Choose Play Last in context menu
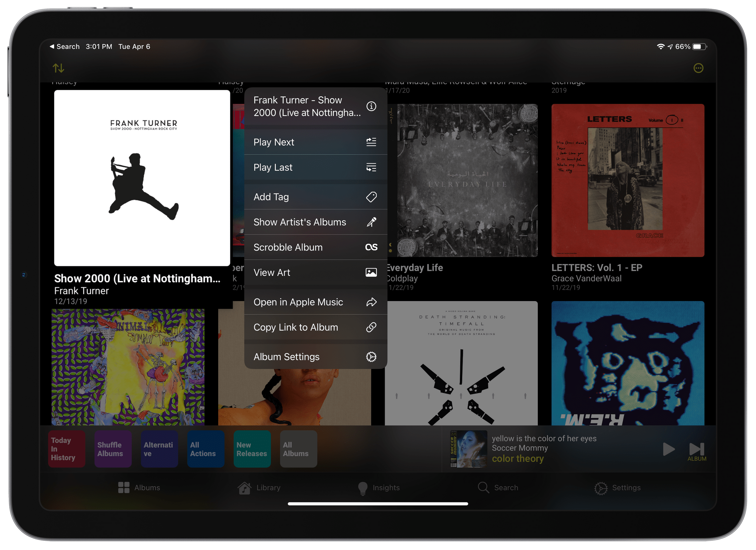 (315, 167)
